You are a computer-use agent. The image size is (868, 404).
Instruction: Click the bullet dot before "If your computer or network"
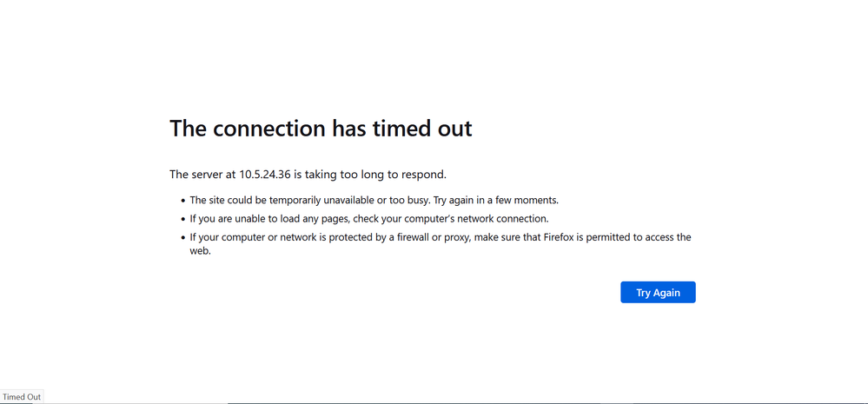point(182,238)
